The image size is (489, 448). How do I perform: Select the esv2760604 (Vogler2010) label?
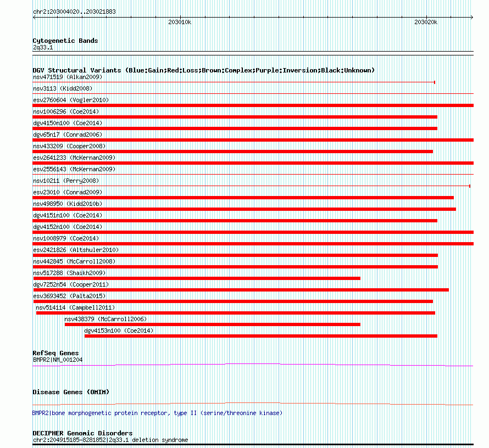click(x=71, y=100)
